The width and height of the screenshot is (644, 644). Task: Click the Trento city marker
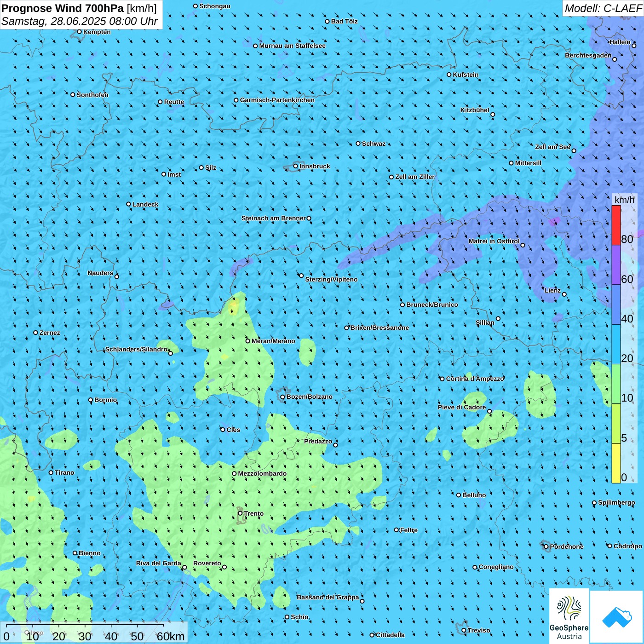[240, 513]
